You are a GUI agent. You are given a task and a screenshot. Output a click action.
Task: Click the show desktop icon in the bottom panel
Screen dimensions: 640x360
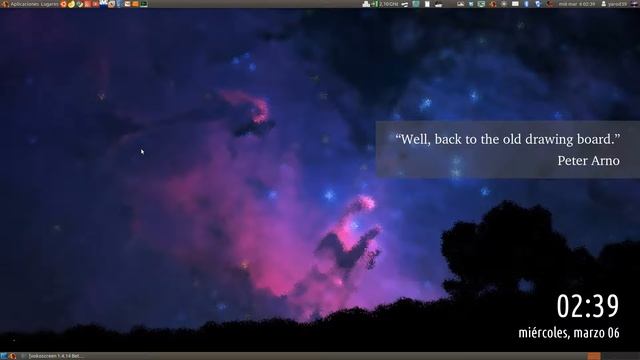[x=4, y=356]
